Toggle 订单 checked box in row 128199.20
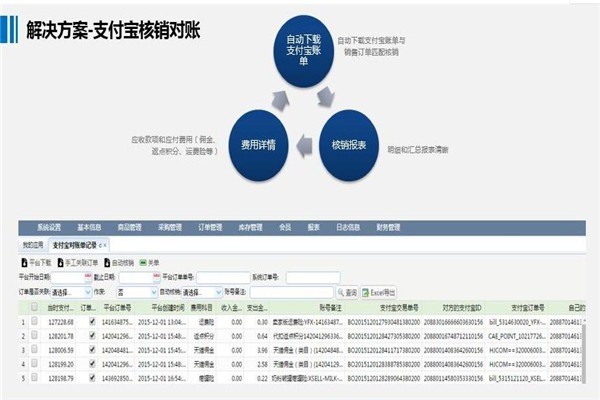The height and width of the screenshot is (400, 600). pyautogui.click(x=92, y=364)
